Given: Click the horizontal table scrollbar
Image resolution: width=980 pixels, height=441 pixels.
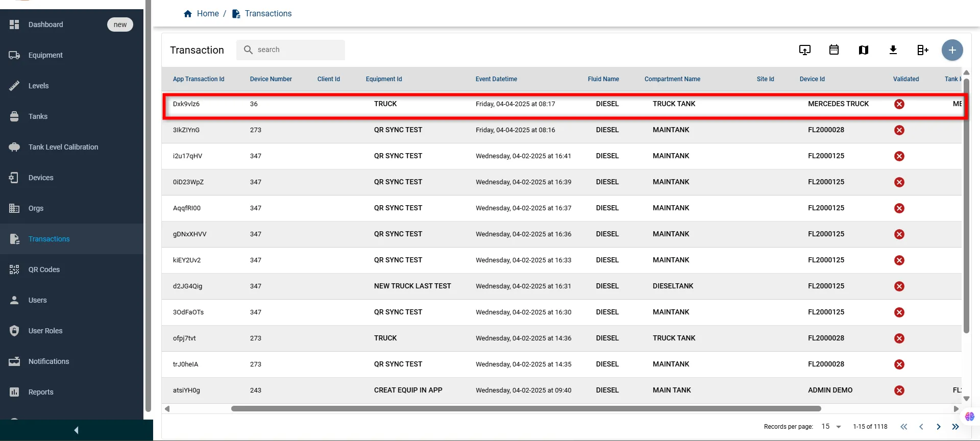Looking at the screenshot, I should click(x=526, y=409).
